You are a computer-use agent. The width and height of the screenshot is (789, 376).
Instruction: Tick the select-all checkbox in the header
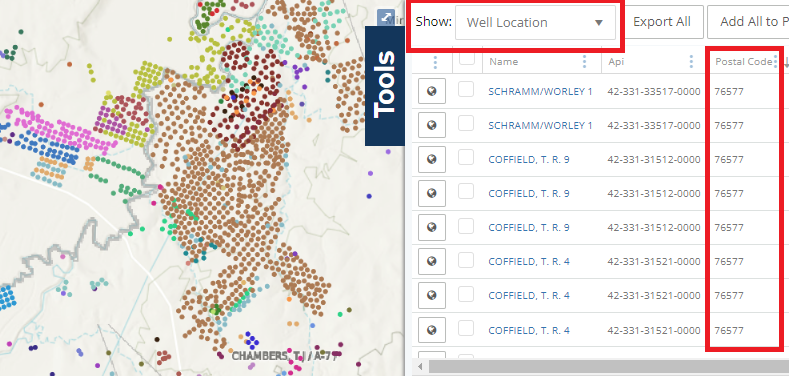pos(467,58)
